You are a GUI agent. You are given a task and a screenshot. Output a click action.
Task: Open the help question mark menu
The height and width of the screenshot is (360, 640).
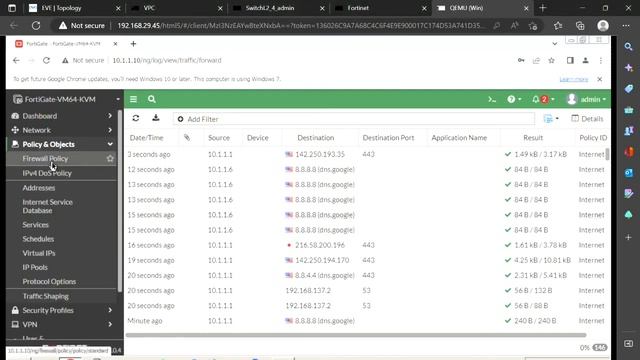tap(514, 99)
